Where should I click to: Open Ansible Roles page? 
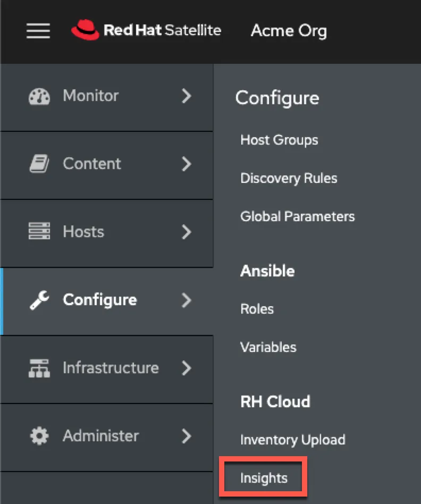(x=257, y=308)
